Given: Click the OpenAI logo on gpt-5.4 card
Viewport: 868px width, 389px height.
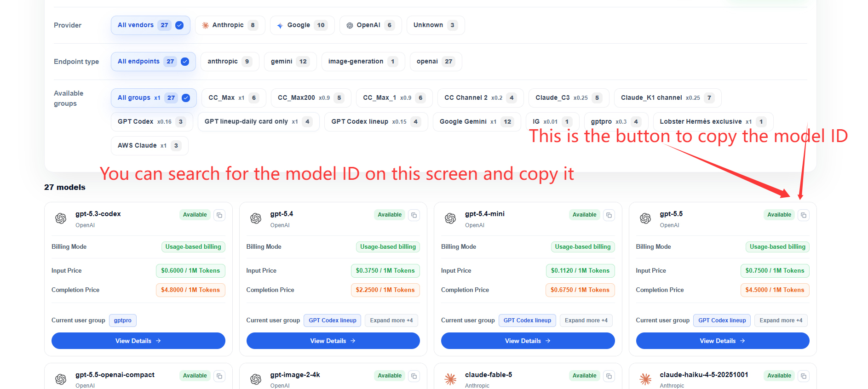Looking at the screenshot, I should click(x=256, y=218).
